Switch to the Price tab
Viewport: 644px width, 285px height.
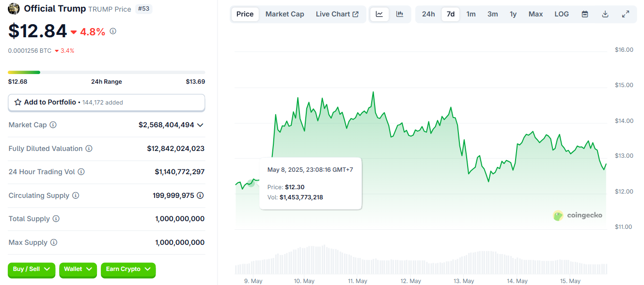point(245,14)
